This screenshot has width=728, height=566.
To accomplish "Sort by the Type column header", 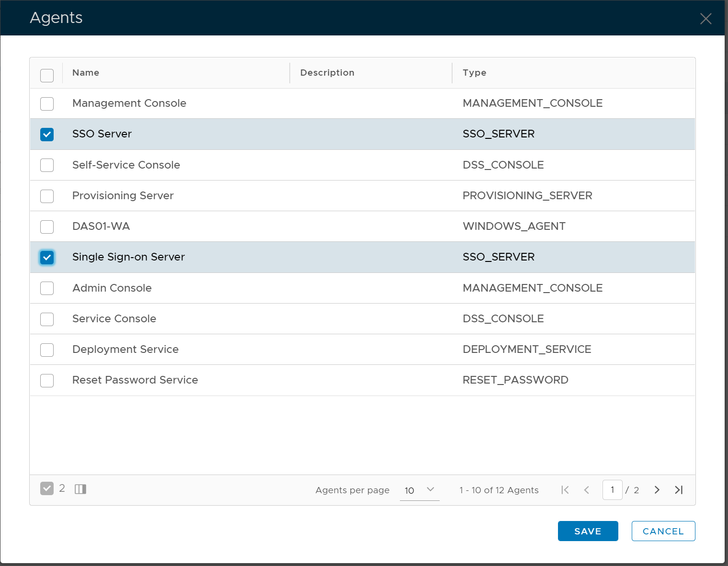I will point(474,73).
